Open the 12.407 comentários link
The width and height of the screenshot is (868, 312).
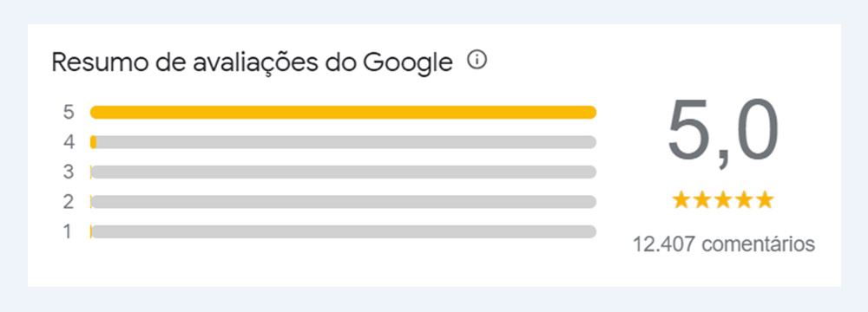click(x=724, y=244)
